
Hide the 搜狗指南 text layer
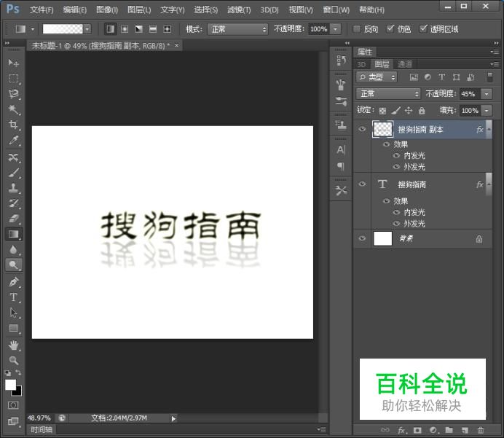(362, 184)
